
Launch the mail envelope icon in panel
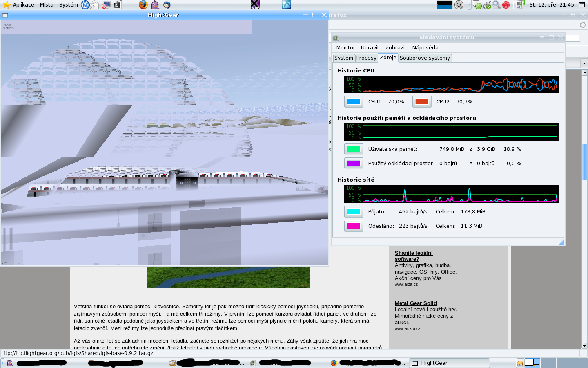[94, 5]
